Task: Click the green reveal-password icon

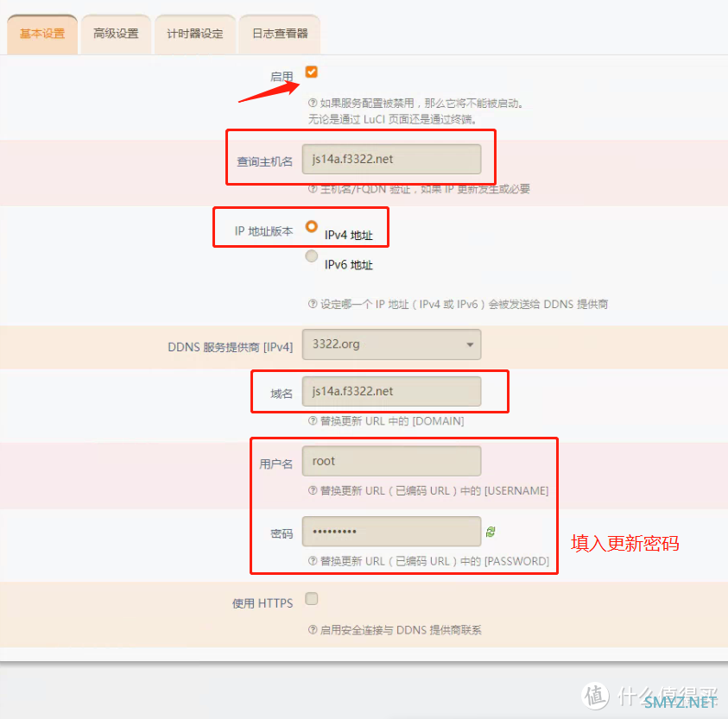Action: 491,532
